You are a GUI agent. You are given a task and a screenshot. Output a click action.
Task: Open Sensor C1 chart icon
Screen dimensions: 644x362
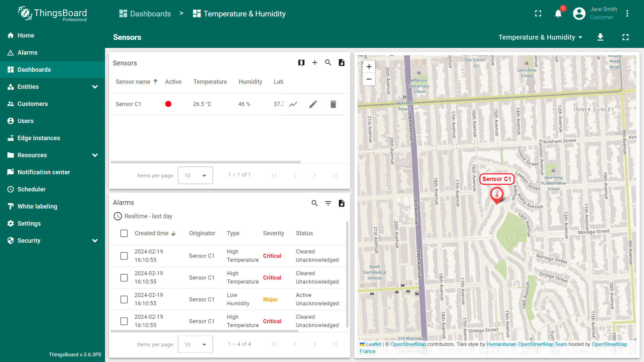tap(293, 104)
